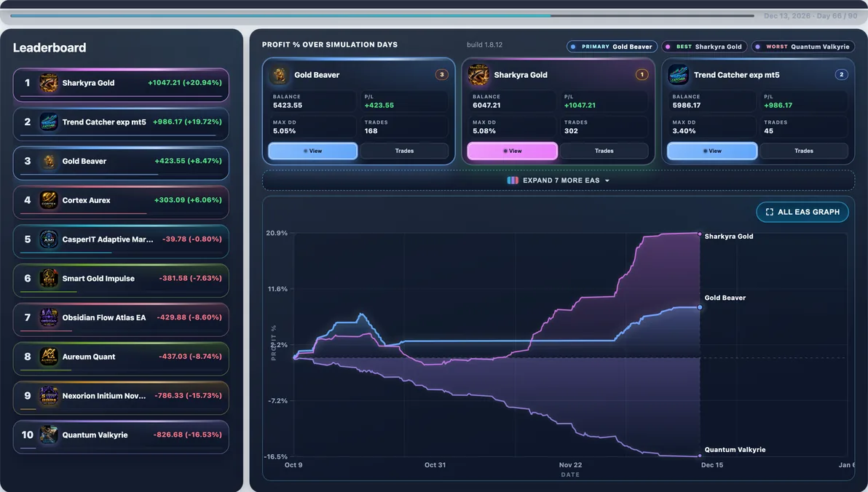Screen dimensions: 868x492
Task: Click the Gold Beaver trades count 168
Action: pos(371,131)
